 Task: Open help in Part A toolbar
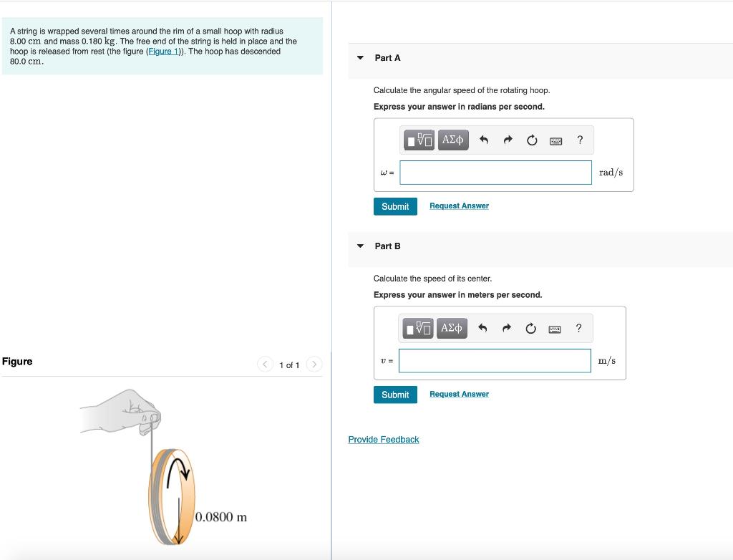click(580, 140)
